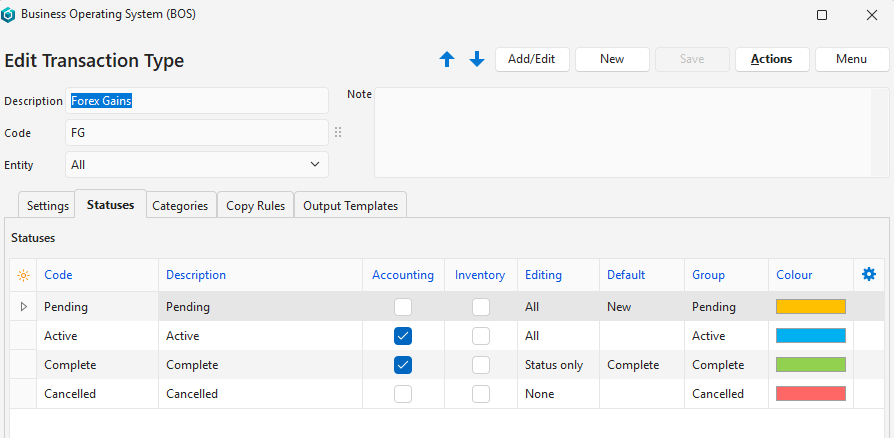Click the sun icon in grid header
The image size is (894, 438).
coord(23,275)
